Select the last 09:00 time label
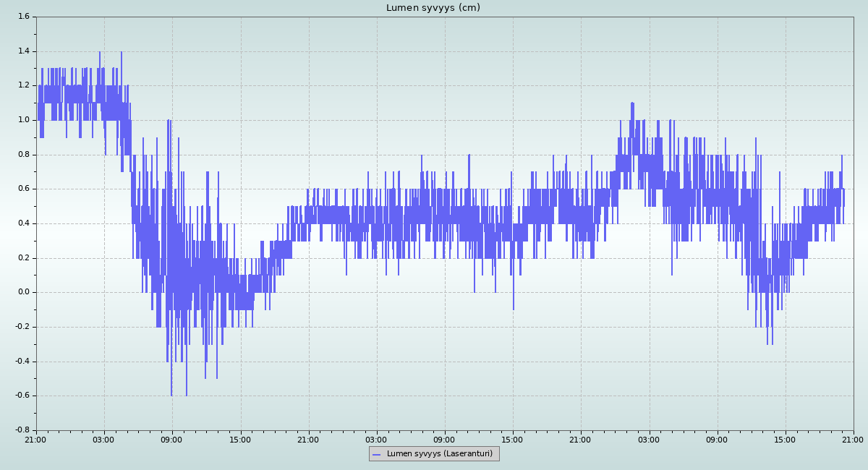868x470 pixels. pyautogui.click(x=717, y=439)
